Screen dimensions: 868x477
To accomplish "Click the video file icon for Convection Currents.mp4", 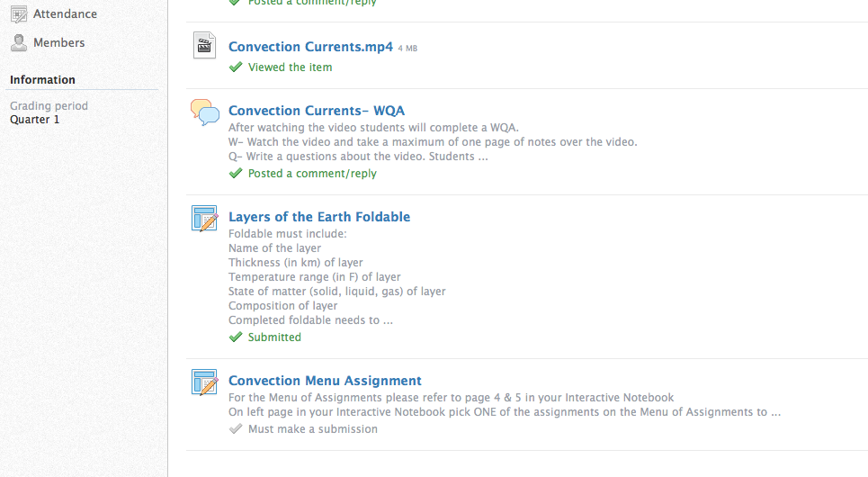I will coord(204,45).
